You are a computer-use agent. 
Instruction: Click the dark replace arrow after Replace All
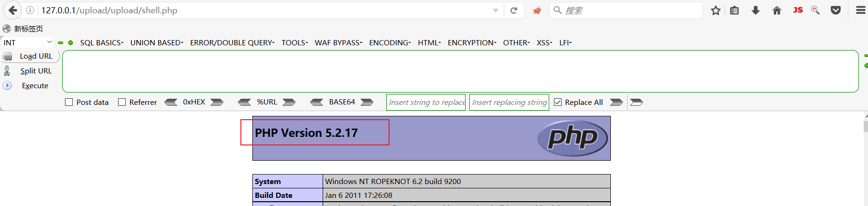click(x=617, y=102)
